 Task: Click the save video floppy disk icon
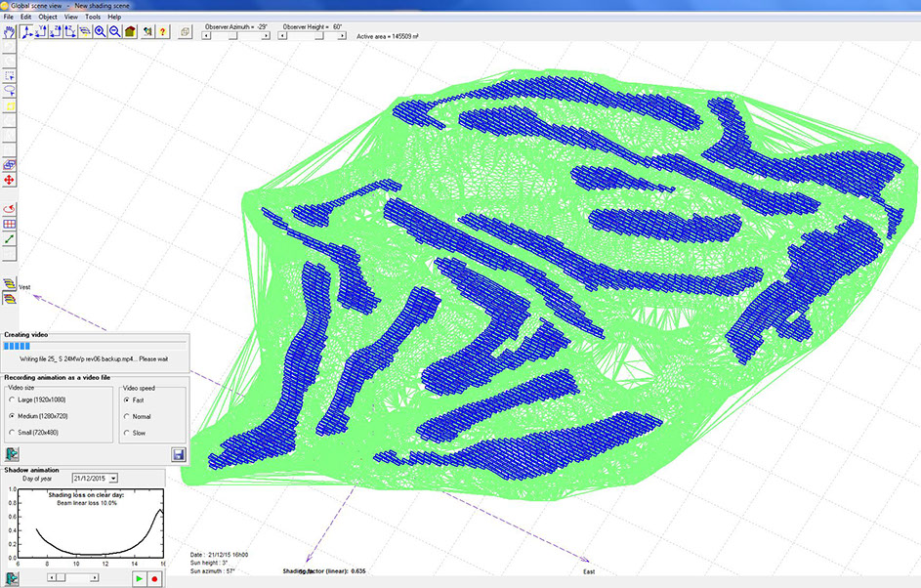179,454
